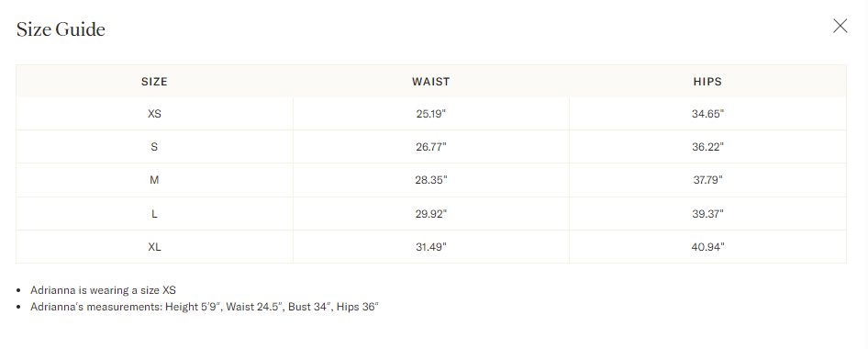This screenshot has width=868, height=349.
Task: Click the Adrianna's measurements note
Action: pyautogui.click(x=205, y=307)
